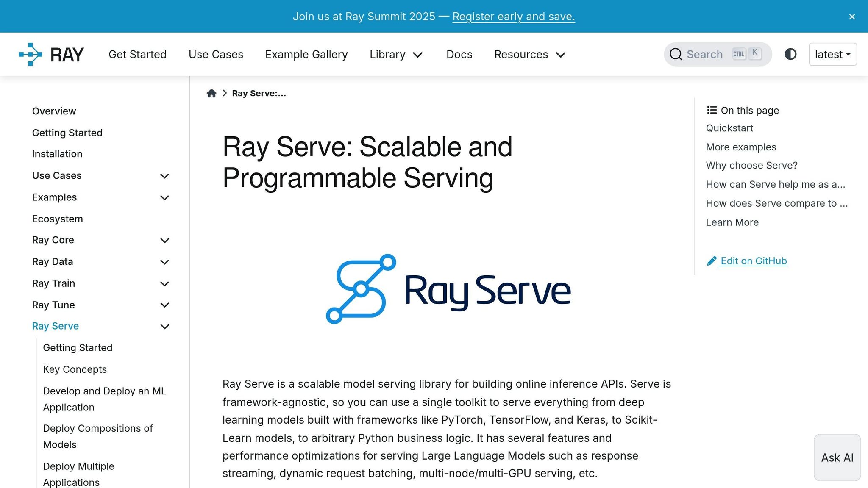This screenshot has width=868, height=488.
Task: Open the latest version selector
Action: (832, 54)
